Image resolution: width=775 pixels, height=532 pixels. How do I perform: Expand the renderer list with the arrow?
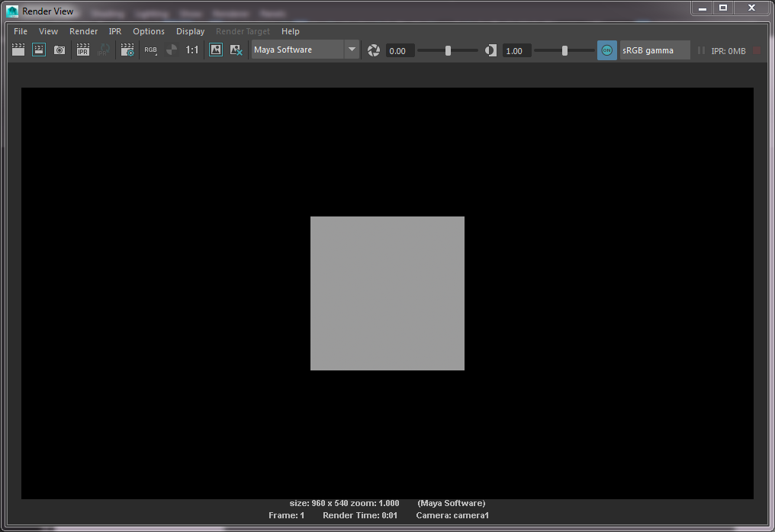352,50
